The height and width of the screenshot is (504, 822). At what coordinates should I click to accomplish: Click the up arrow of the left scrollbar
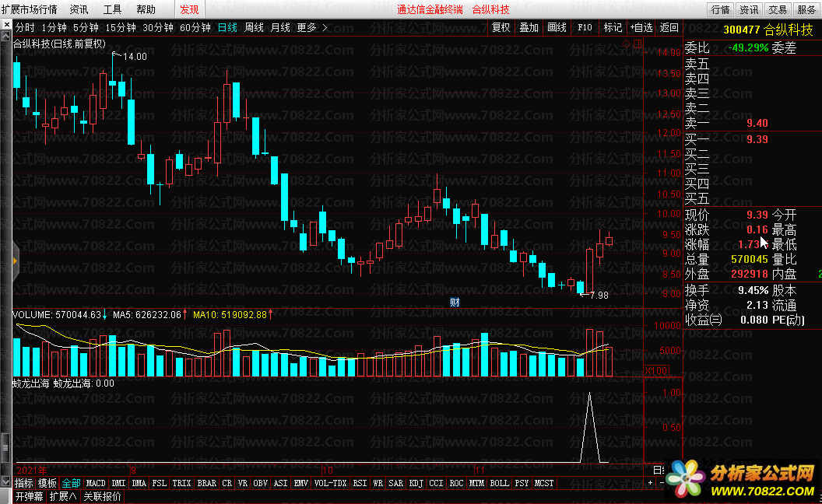5,36
